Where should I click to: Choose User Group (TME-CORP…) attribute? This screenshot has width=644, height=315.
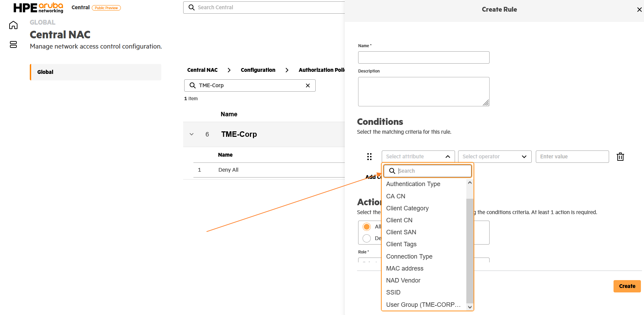424,305
